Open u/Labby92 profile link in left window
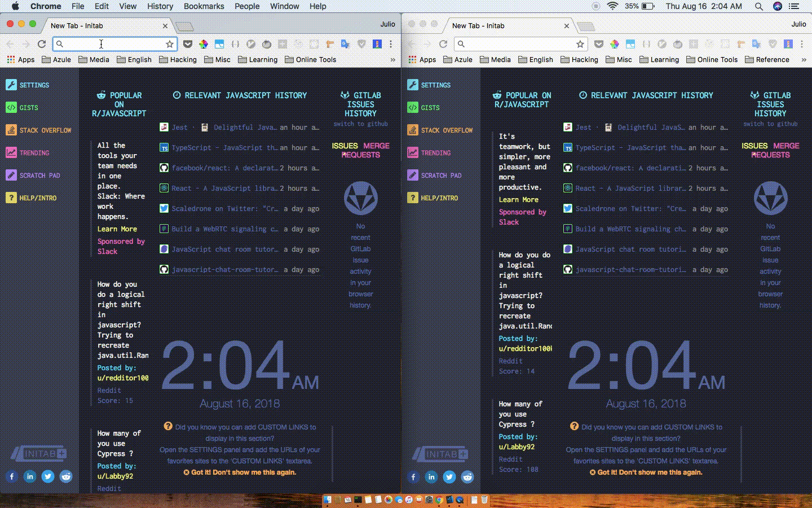812x508 pixels. click(115, 476)
